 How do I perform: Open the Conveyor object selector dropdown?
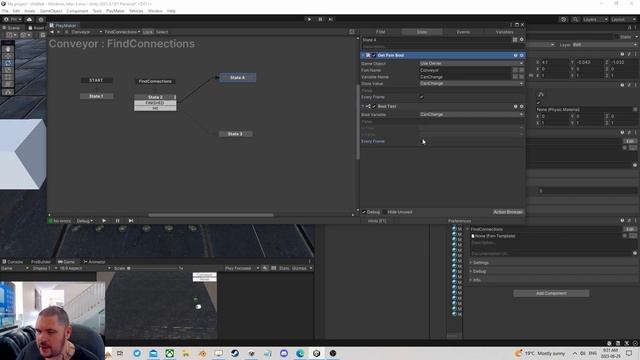coord(87,32)
